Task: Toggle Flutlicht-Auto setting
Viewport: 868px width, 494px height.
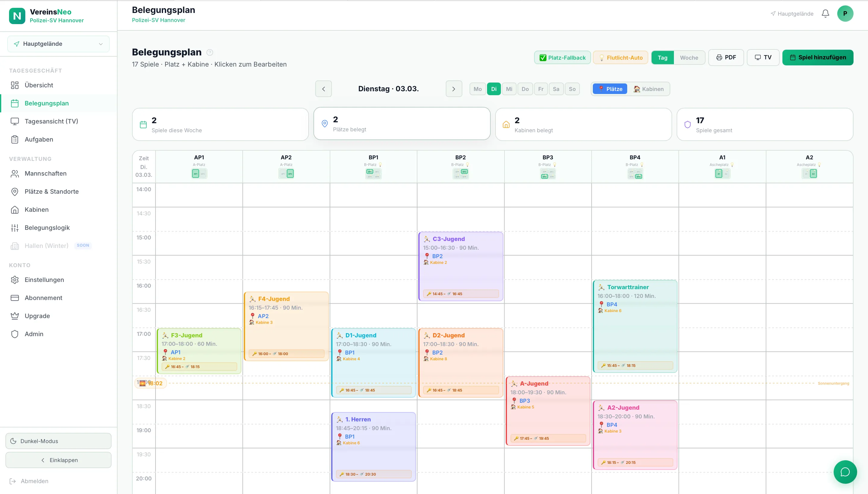Action: click(620, 58)
